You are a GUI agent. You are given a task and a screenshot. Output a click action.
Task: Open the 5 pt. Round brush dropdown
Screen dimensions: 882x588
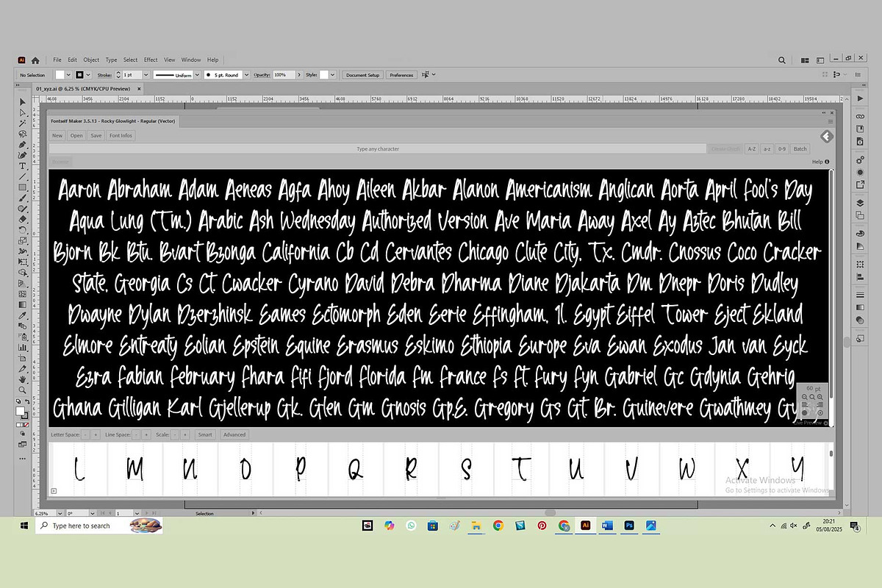pos(247,75)
